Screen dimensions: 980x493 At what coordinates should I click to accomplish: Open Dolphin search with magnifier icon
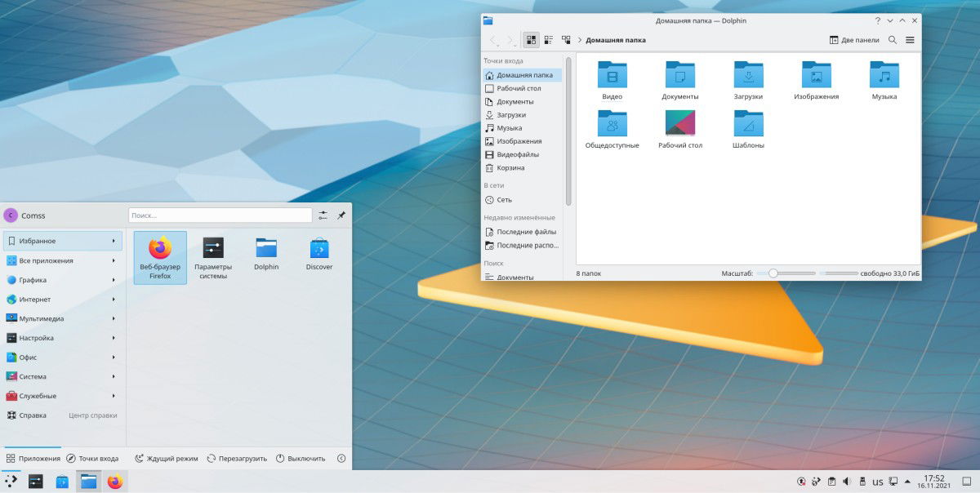(x=893, y=40)
